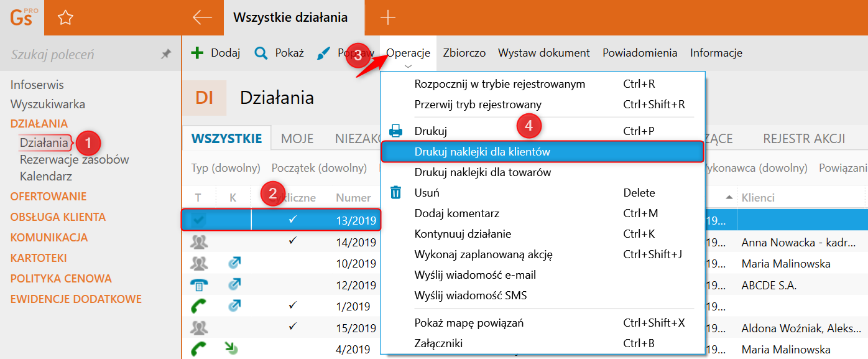Pin the command search panel
The image size is (868, 359).
(166, 55)
